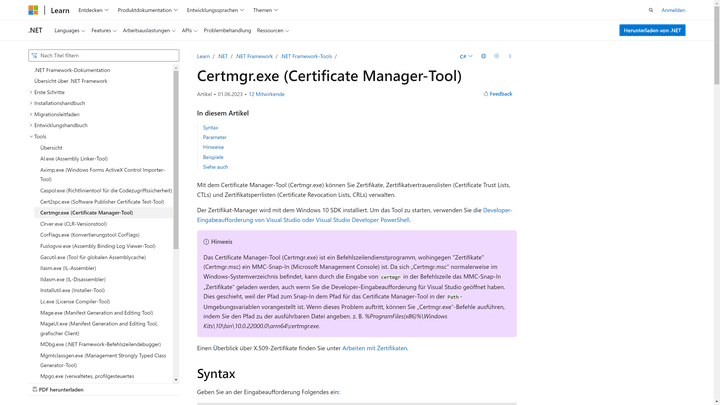Open the Ressourcen menu
The width and height of the screenshot is (720, 405).
pyautogui.click(x=272, y=31)
